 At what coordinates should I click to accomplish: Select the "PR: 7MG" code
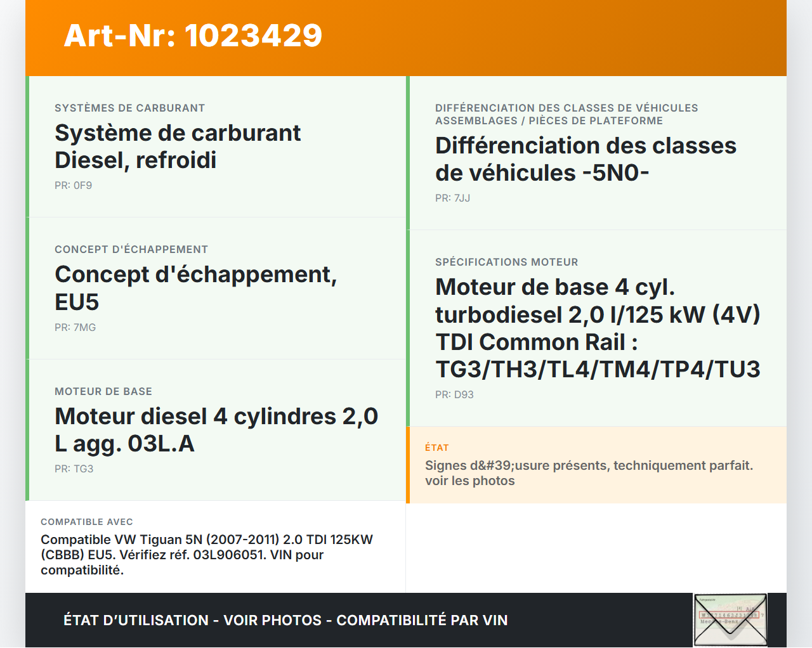(x=75, y=328)
